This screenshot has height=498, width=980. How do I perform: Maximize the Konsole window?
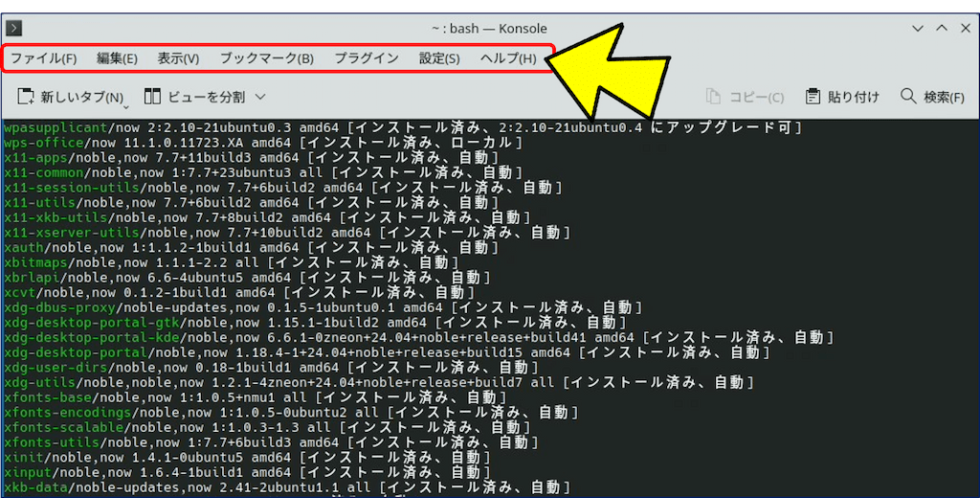pyautogui.click(x=941, y=28)
